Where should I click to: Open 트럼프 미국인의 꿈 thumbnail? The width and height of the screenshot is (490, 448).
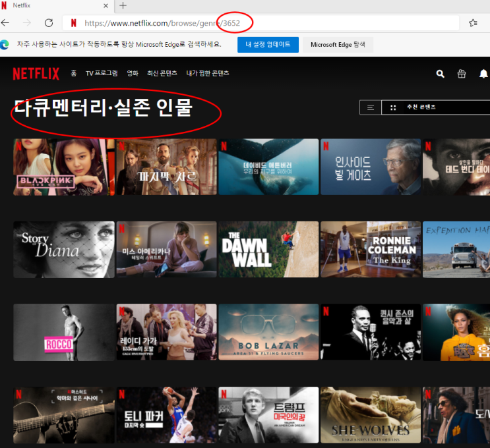(268, 415)
